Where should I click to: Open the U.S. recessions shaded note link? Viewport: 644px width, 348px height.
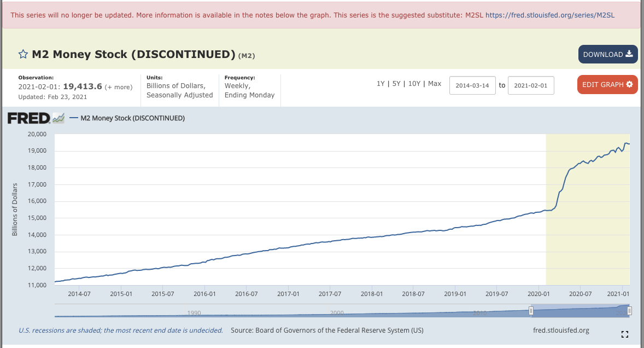(121, 330)
